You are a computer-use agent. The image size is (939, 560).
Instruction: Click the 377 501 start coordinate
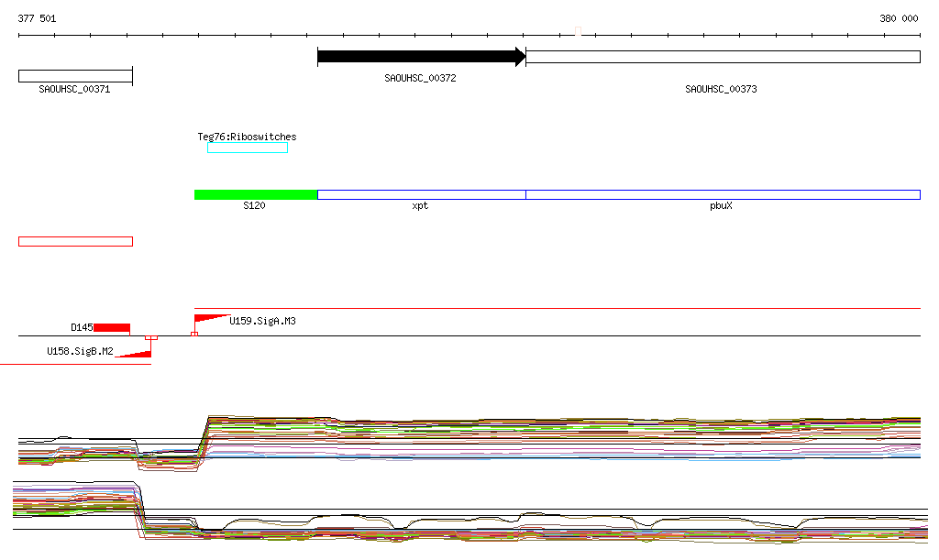(x=38, y=18)
